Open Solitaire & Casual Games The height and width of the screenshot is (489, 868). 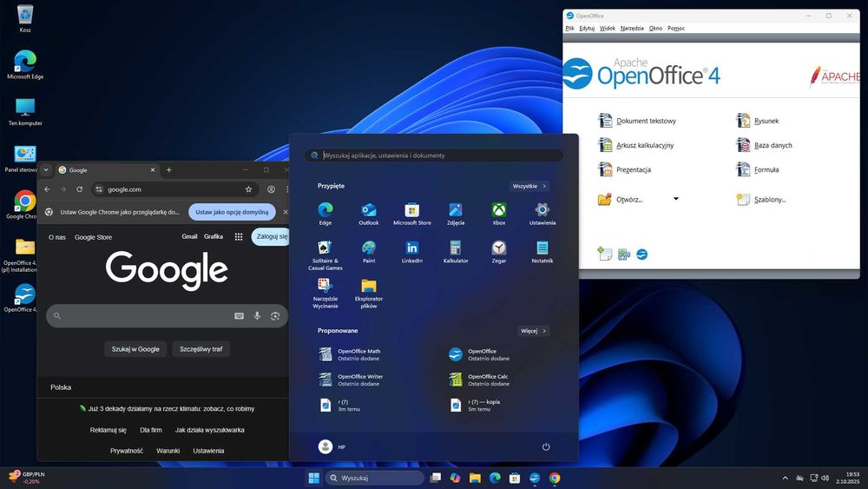(x=325, y=254)
